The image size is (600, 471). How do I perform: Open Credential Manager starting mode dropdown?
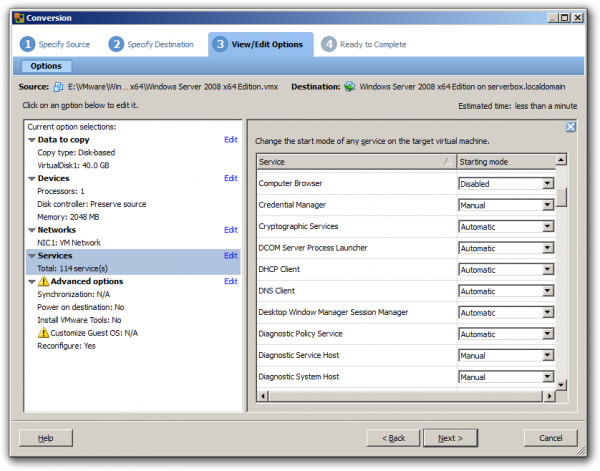click(x=548, y=205)
